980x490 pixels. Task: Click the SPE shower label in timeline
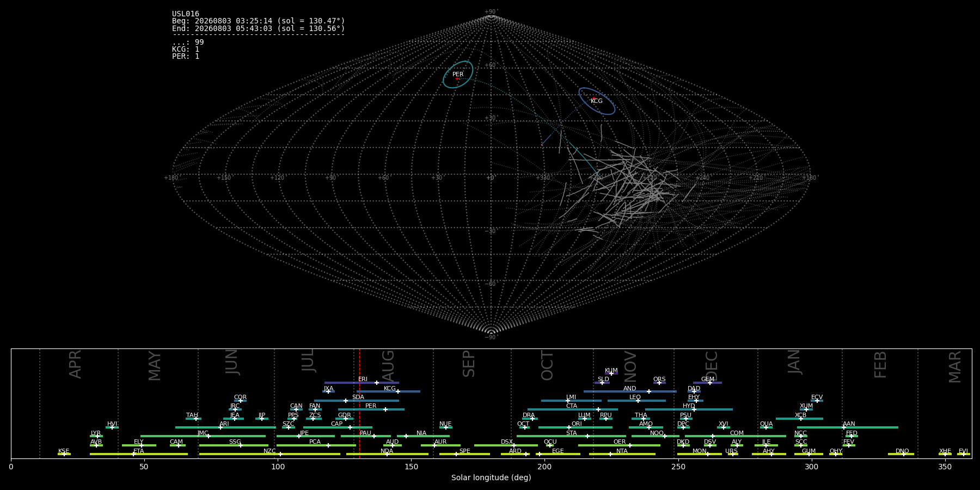tap(464, 451)
